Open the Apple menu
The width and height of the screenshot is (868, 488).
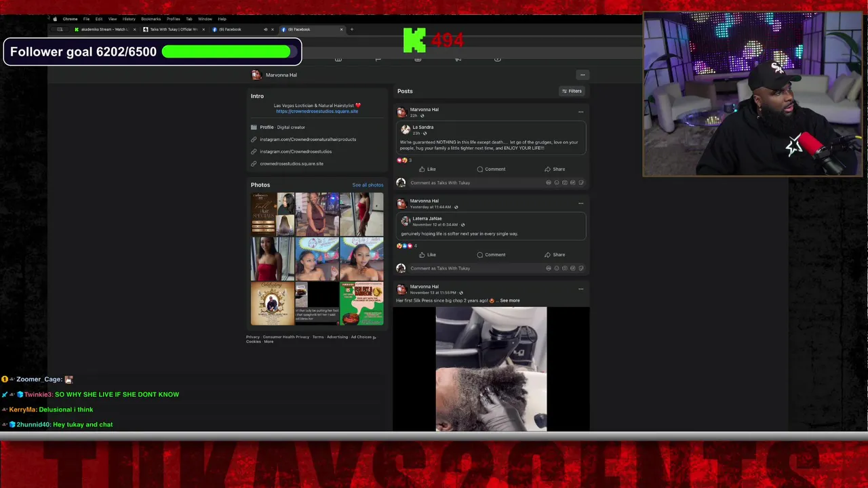point(55,19)
